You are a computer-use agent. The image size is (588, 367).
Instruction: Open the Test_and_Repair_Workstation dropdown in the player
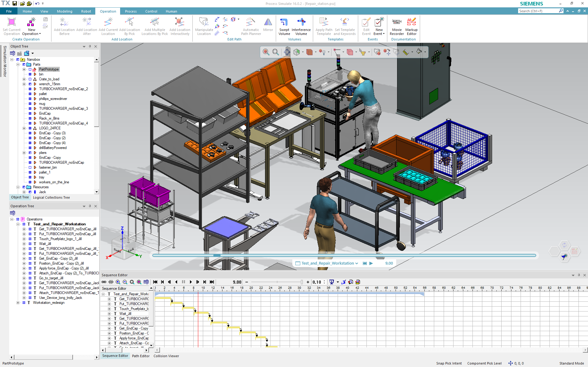coord(357,263)
